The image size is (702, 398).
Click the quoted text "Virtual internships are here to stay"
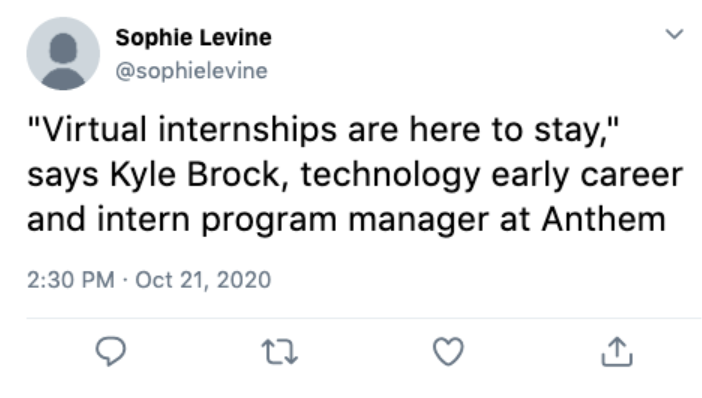click(322, 130)
